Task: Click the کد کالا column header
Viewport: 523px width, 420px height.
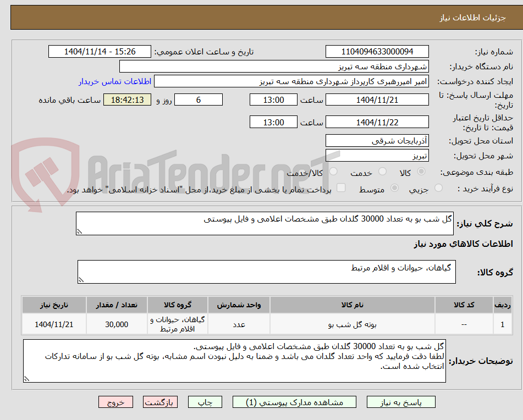Action: click(464, 305)
